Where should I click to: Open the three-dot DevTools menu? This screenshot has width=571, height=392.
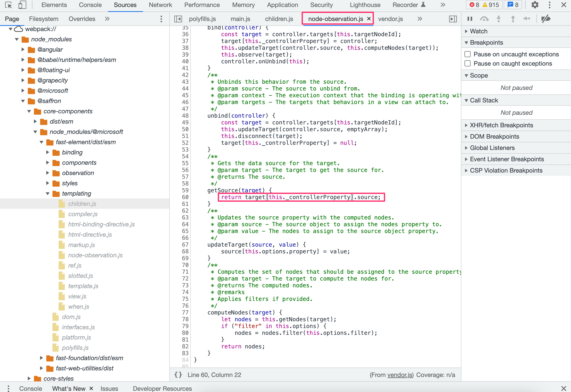(x=550, y=5)
